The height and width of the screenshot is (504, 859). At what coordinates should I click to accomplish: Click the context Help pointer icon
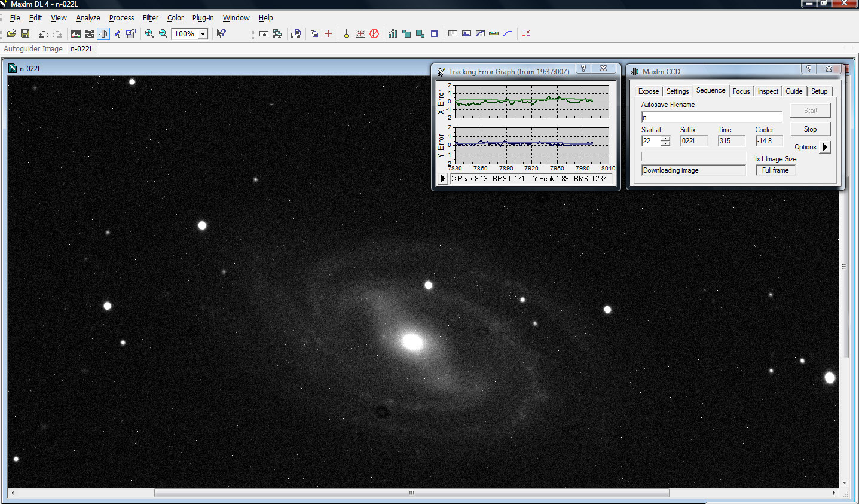[x=221, y=34]
